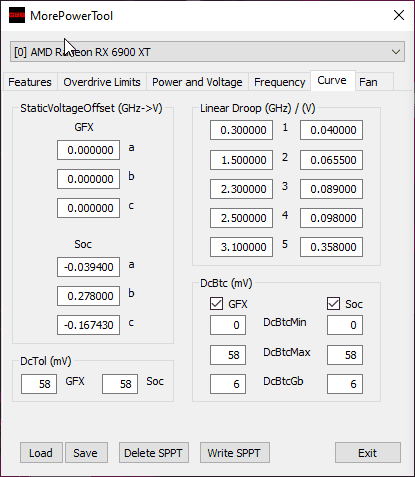Screen dimensions: 415x477
Task: Click the Soc c field showing -0.167430
Action: [88, 325]
